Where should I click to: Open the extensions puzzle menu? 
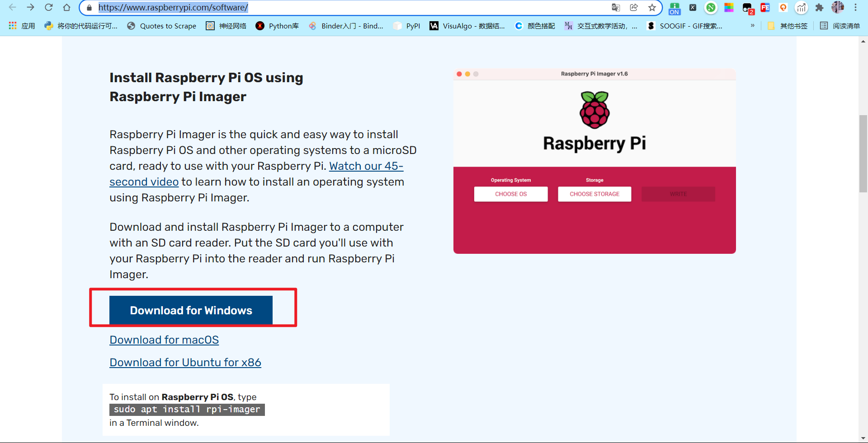point(819,7)
